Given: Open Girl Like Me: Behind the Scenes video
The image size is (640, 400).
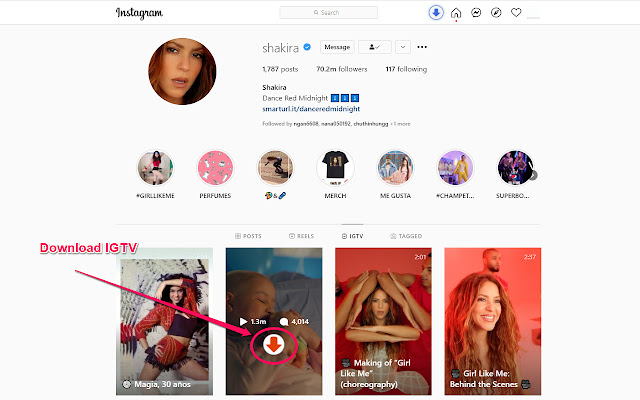Looking at the screenshot, I should point(493,321).
